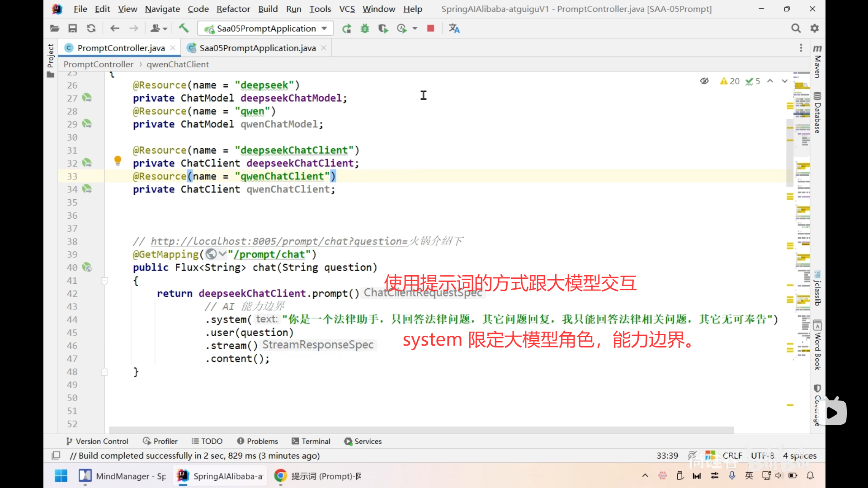Click the Rerun application icon
868x488 pixels.
pyautogui.click(x=347, y=28)
